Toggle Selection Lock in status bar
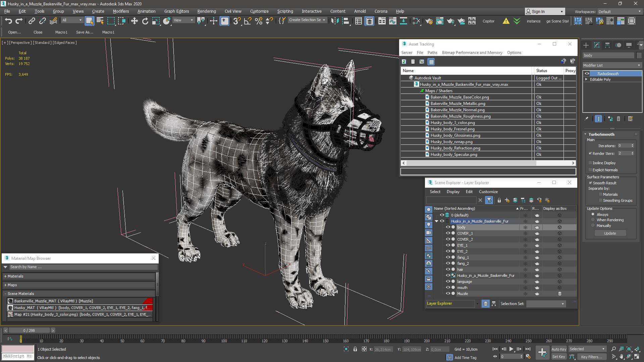This screenshot has width=644, height=362. click(355, 349)
